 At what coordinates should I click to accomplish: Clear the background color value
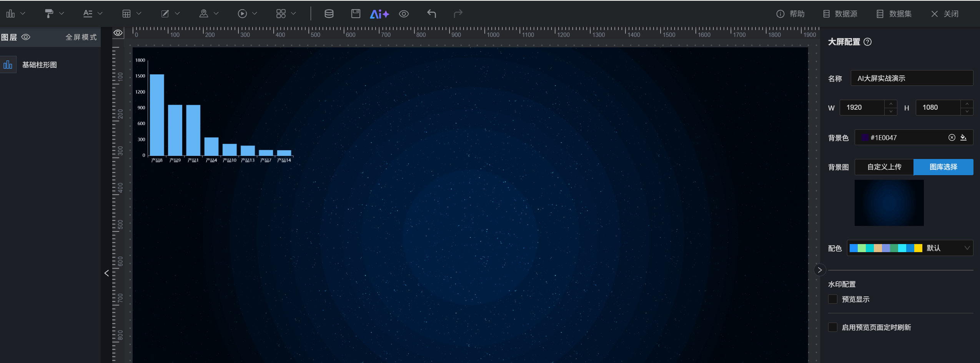point(952,137)
